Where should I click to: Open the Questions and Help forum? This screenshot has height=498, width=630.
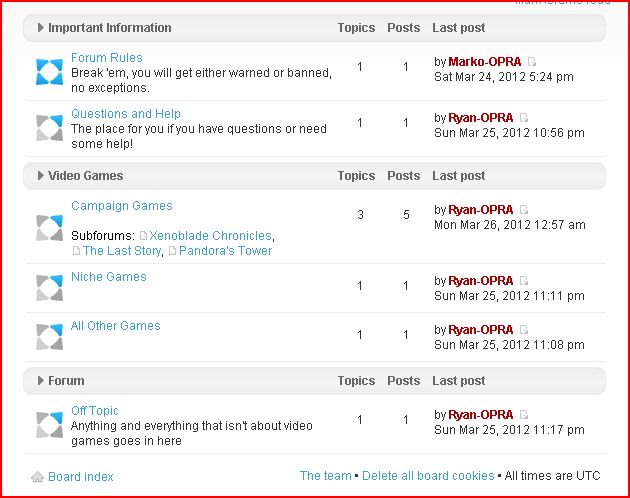coord(126,114)
